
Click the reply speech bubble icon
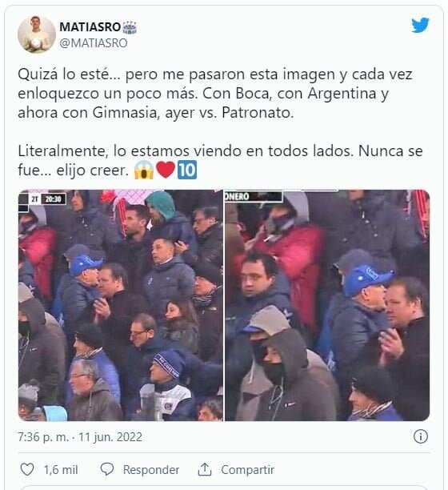[107, 469]
